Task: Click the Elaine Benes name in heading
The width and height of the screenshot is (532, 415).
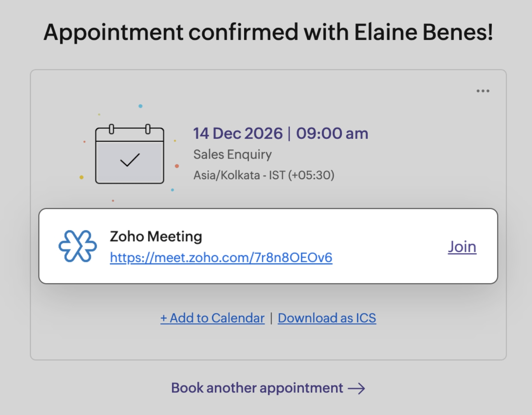Action: tap(423, 32)
